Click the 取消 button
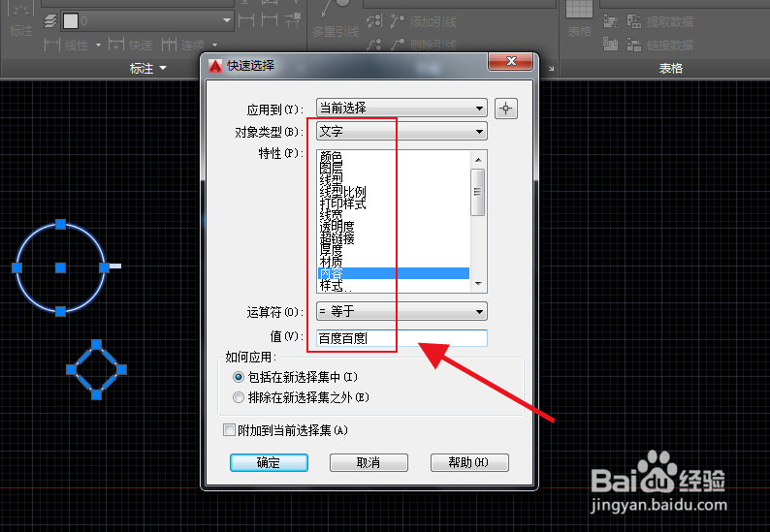This screenshot has height=532, width=770. [369, 463]
